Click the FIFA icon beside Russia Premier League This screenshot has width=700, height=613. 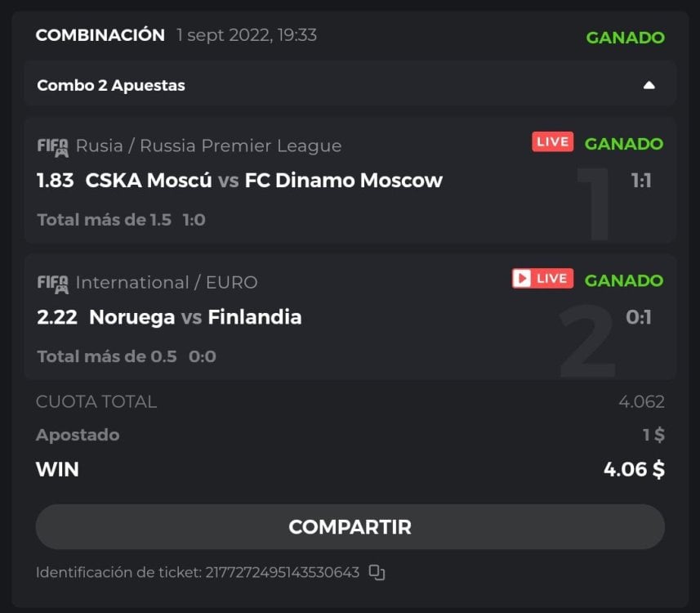(x=52, y=146)
